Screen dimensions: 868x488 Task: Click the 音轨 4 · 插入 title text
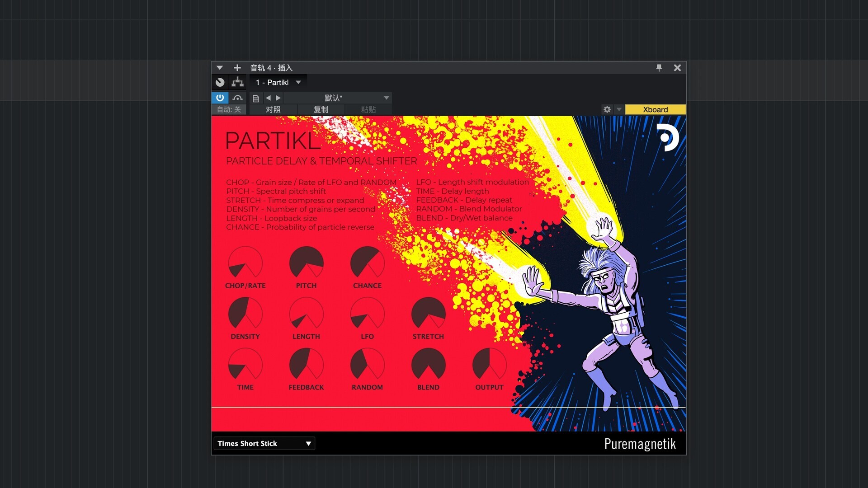[x=271, y=68]
